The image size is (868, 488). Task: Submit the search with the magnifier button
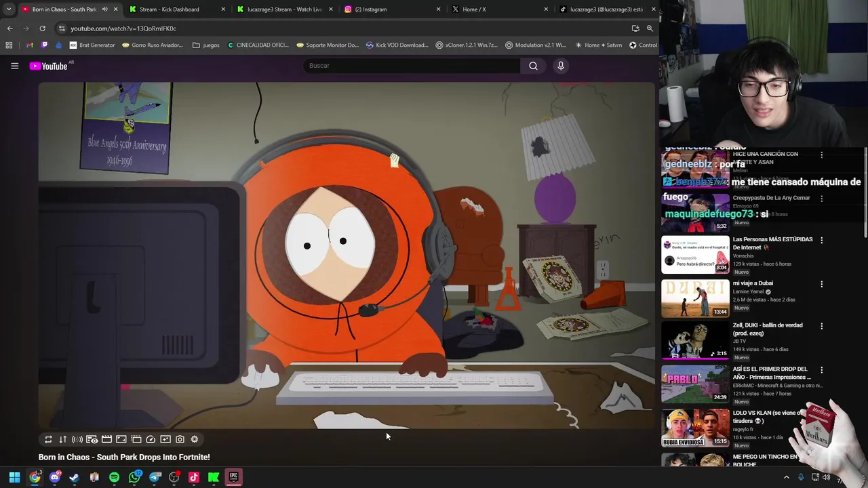(x=533, y=66)
